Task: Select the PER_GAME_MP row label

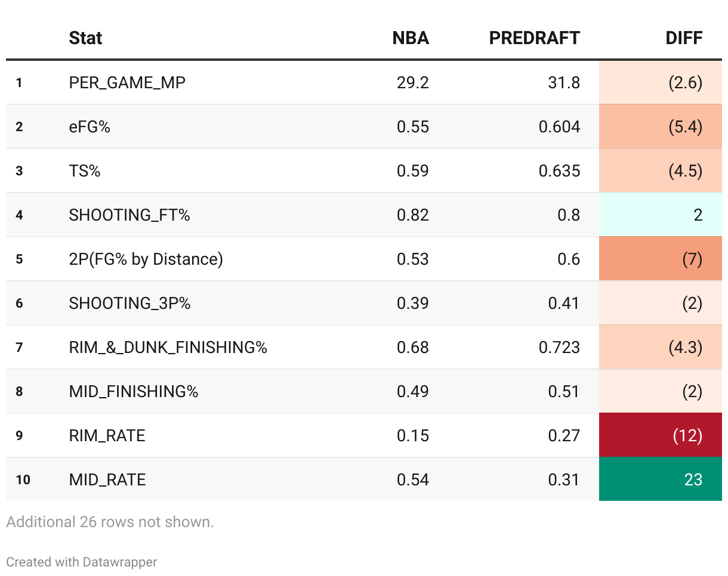Action: point(127,82)
